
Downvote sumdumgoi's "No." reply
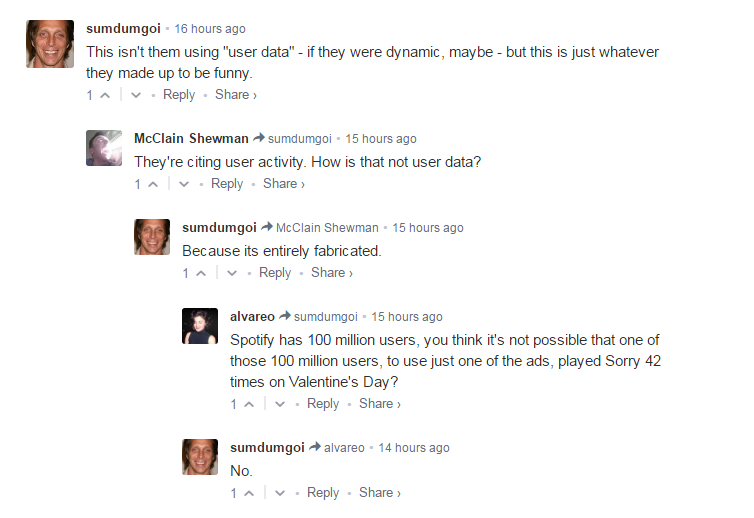[280, 493]
